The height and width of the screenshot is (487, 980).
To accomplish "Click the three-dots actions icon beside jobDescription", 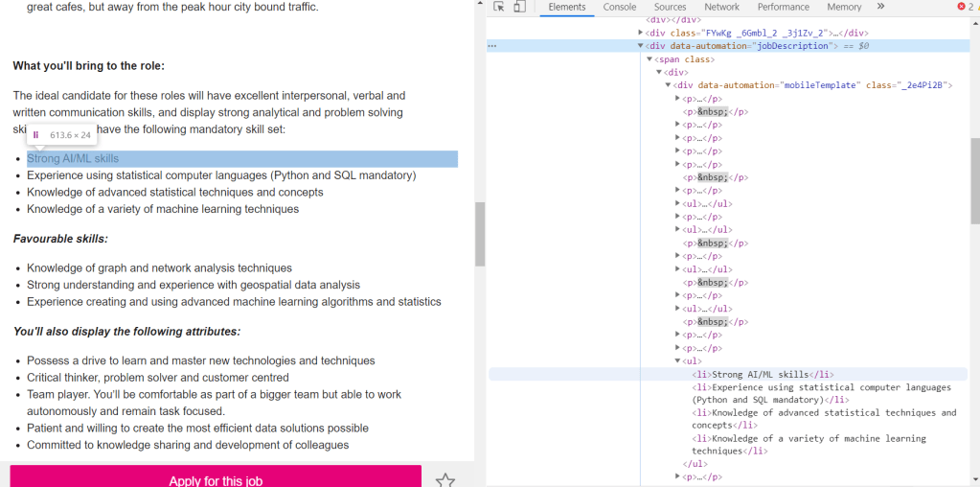I will [492, 46].
